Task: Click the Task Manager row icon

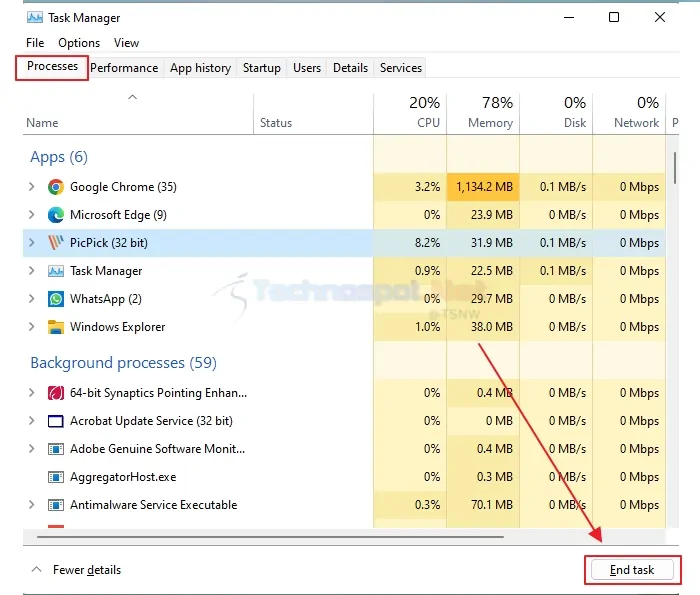Action: click(x=56, y=271)
